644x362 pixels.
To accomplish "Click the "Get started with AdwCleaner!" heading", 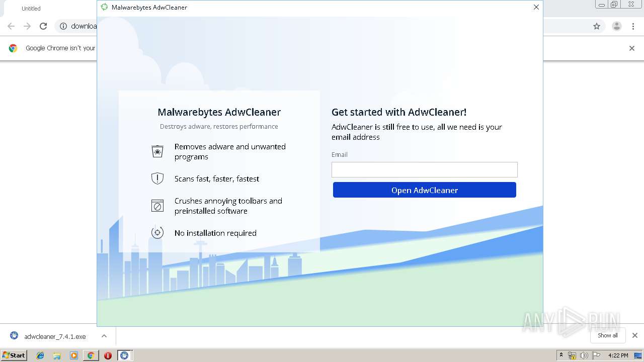I will point(399,112).
